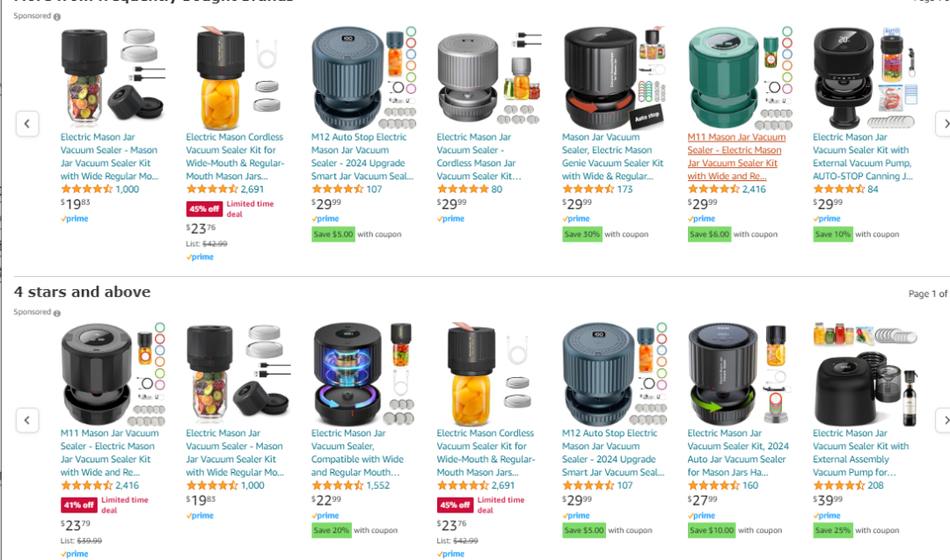Open the star rating with 1,552 reviews

pos(338,485)
